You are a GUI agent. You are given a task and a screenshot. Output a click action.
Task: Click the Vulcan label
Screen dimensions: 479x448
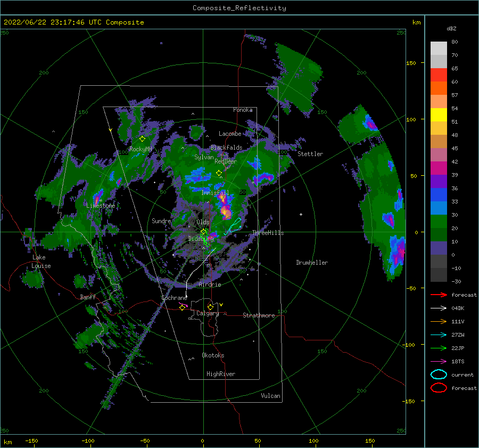tap(270, 396)
